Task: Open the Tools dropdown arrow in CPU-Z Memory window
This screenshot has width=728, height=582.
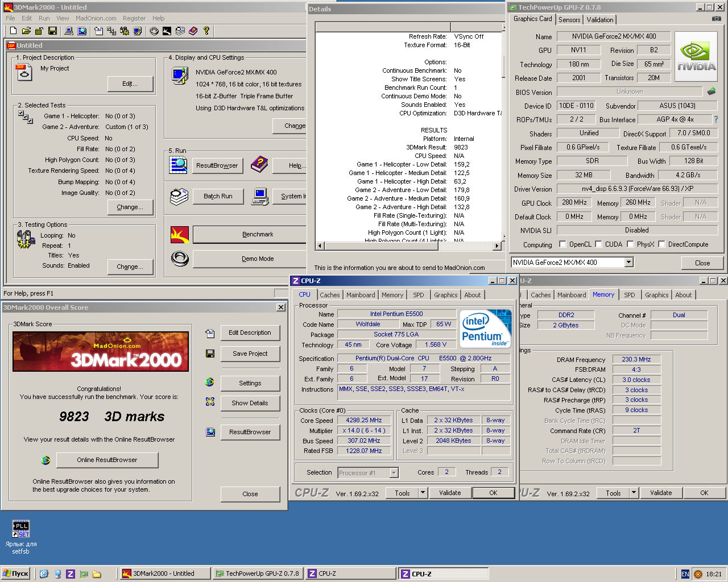Action: pyautogui.click(x=634, y=493)
